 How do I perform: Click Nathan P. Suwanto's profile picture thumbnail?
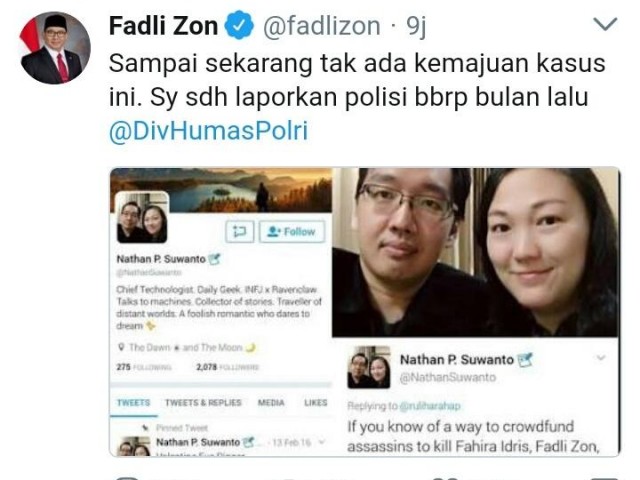[x=369, y=367]
